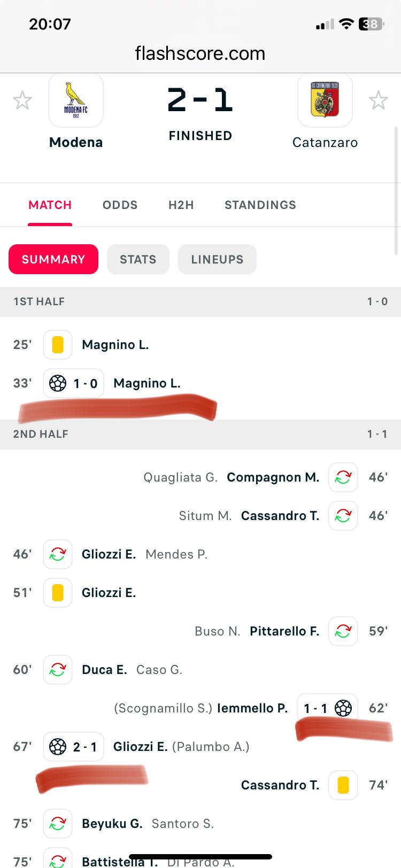The image size is (401, 868).
Task: Show the STATS section
Action: click(138, 259)
